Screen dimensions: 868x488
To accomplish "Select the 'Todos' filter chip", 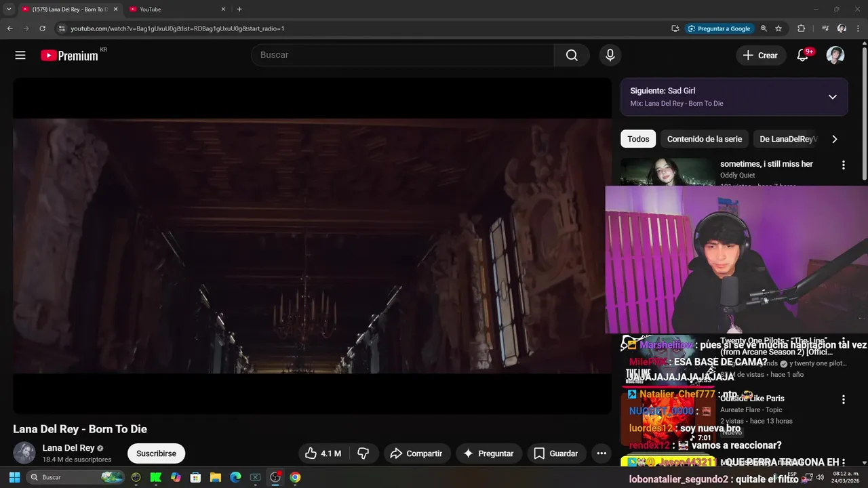I will [638, 139].
